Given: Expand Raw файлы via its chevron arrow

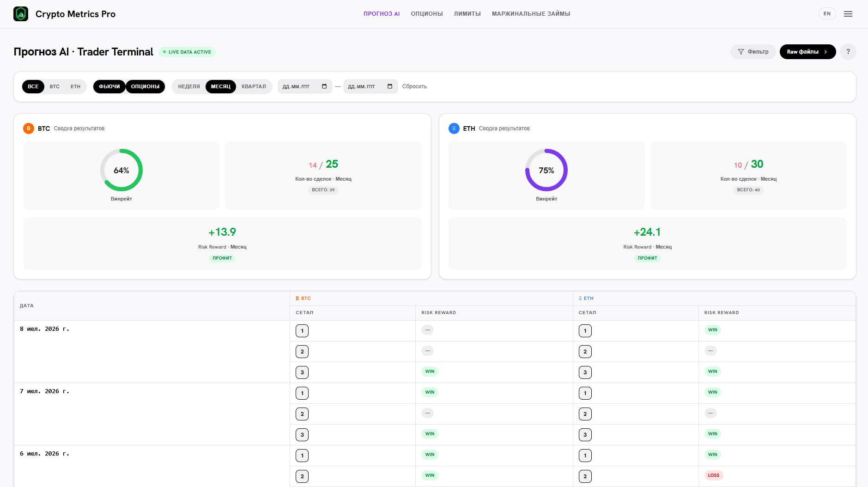Looking at the screenshot, I should point(826,52).
